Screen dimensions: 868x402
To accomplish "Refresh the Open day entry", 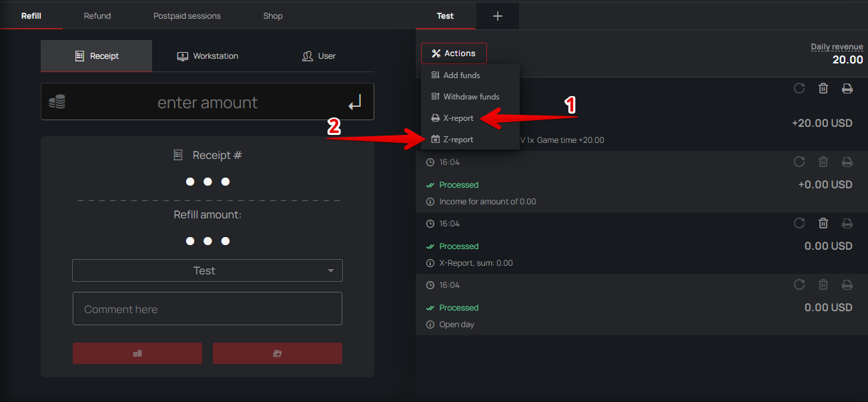I will pos(799,284).
